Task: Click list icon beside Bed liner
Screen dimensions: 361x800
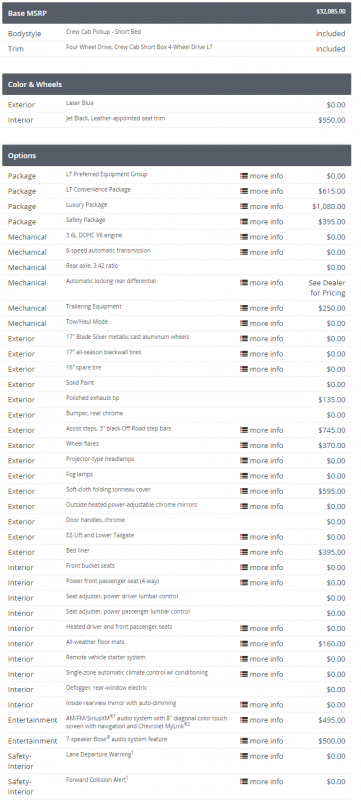Action: [244, 552]
